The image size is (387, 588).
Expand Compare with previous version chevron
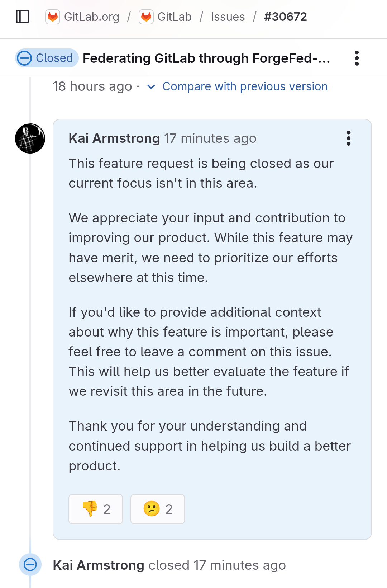point(151,87)
